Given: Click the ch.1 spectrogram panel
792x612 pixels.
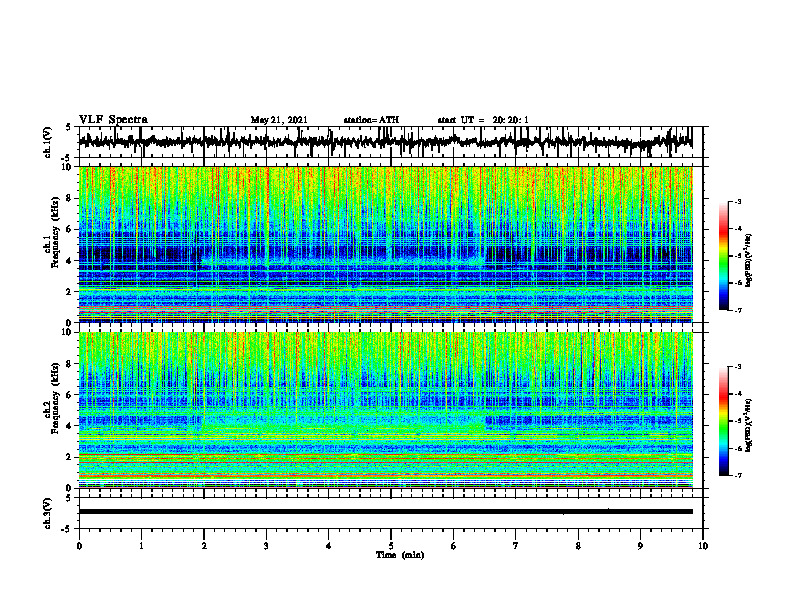Looking at the screenshot, I should (385, 244).
